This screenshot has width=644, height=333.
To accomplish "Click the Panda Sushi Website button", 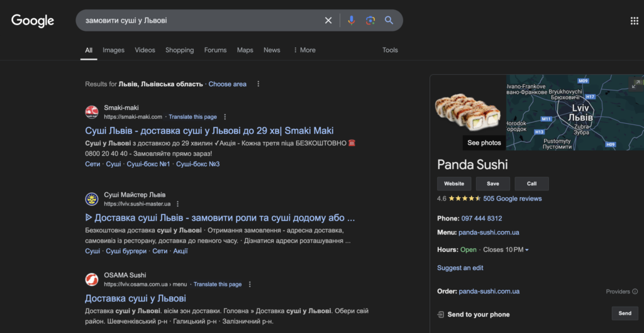I will [x=454, y=183].
